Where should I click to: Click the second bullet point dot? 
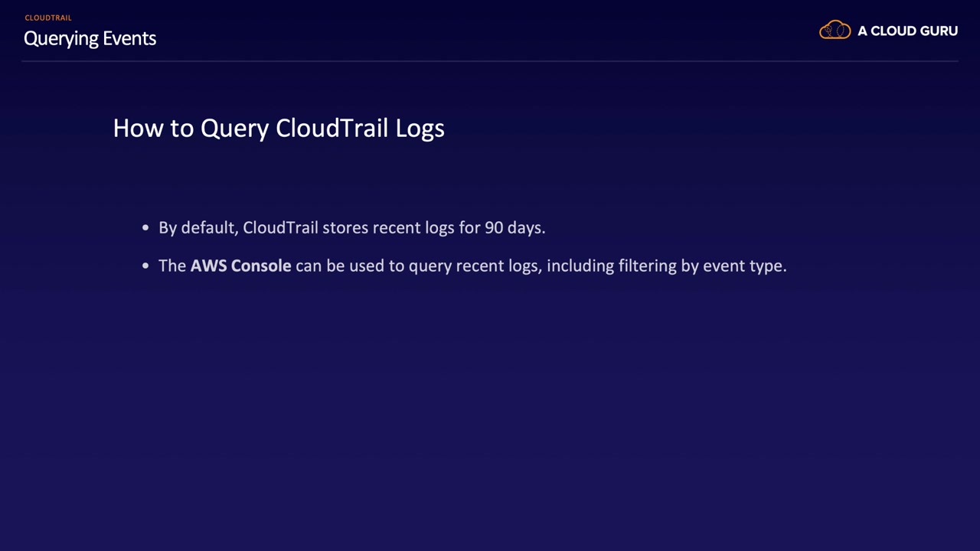145,266
